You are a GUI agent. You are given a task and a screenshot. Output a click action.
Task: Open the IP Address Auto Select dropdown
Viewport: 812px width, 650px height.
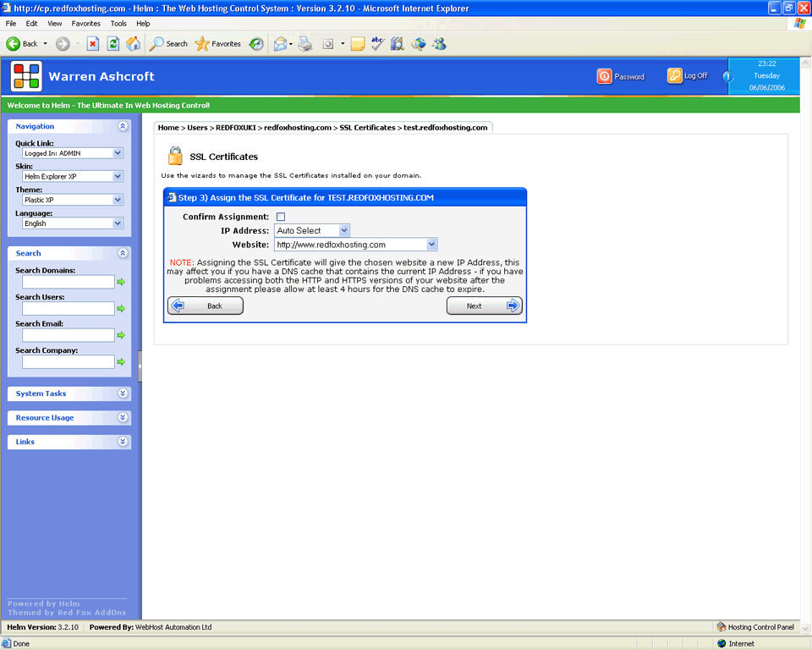pyautogui.click(x=312, y=231)
